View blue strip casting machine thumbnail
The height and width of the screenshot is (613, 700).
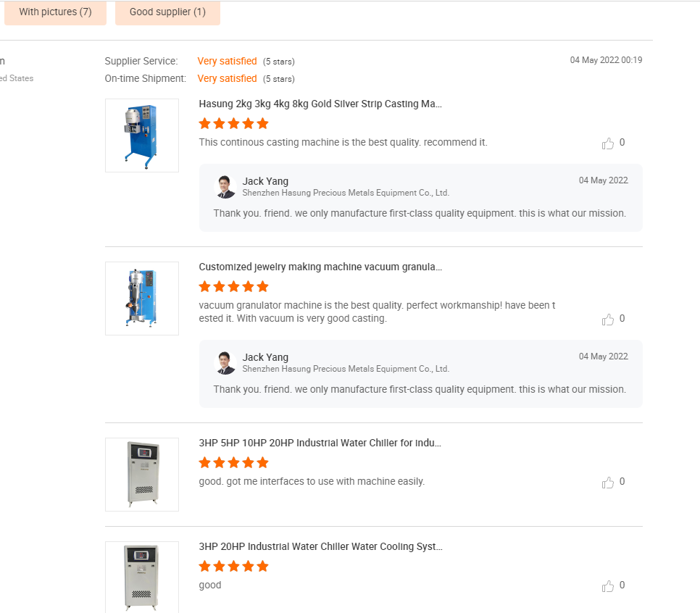pos(142,135)
